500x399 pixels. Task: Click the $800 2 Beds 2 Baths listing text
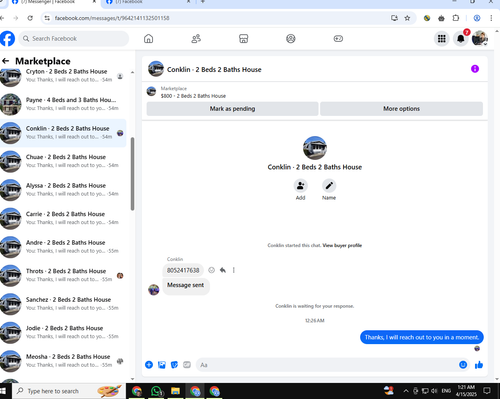(193, 96)
